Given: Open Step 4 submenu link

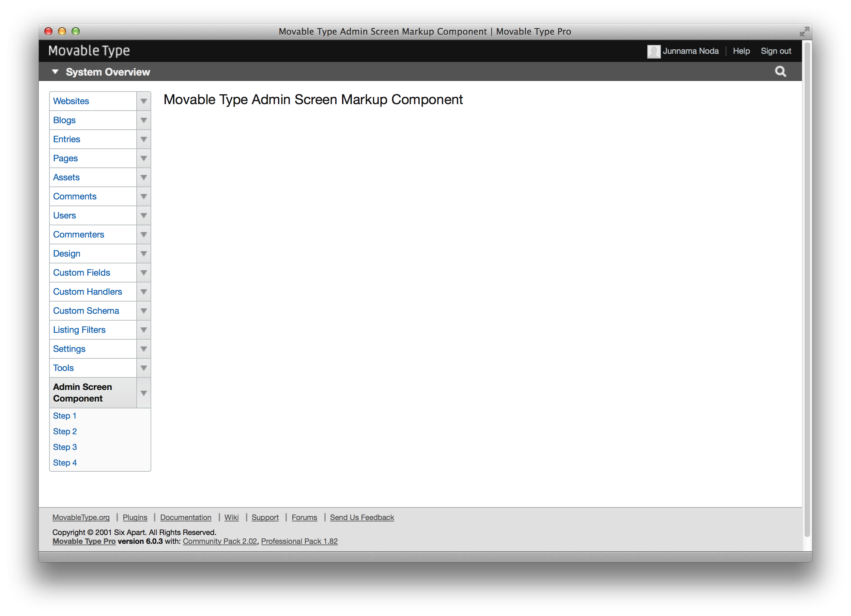Looking at the screenshot, I should point(64,463).
